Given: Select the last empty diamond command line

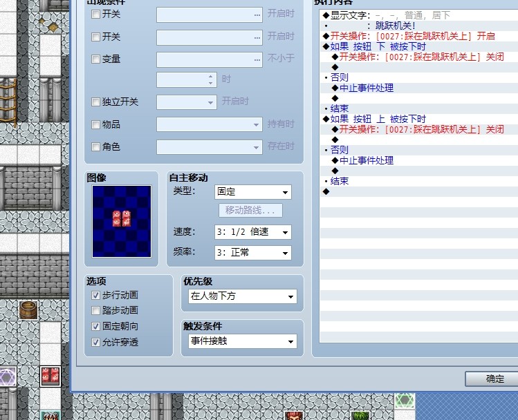Looking at the screenshot, I should point(418,191).
